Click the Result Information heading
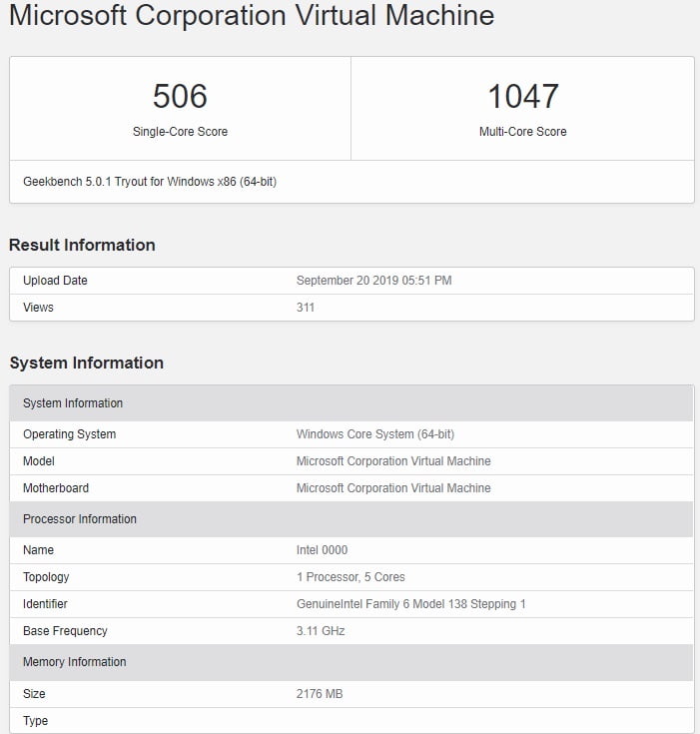700x734 pixels. [x=82, y=245]
